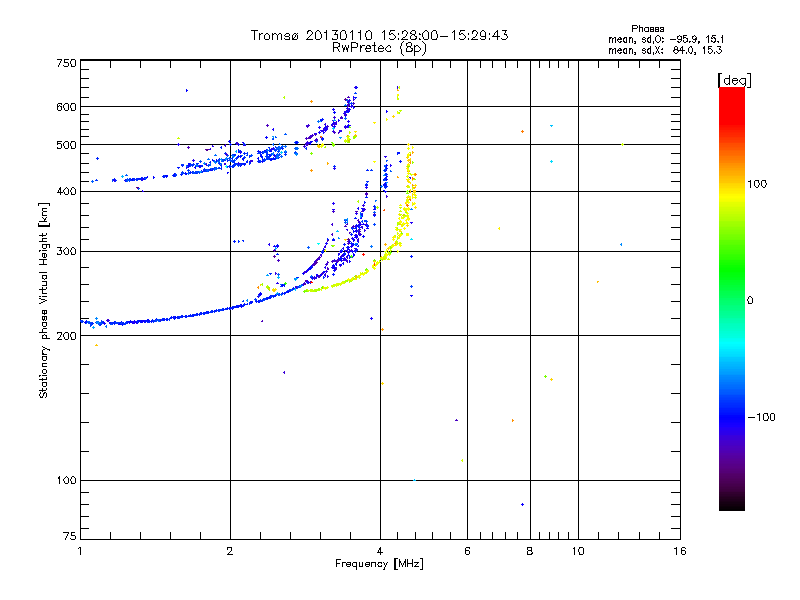The image size is (800, 600).
Task: Click the colorbar label "-100"
Action: 761,417
